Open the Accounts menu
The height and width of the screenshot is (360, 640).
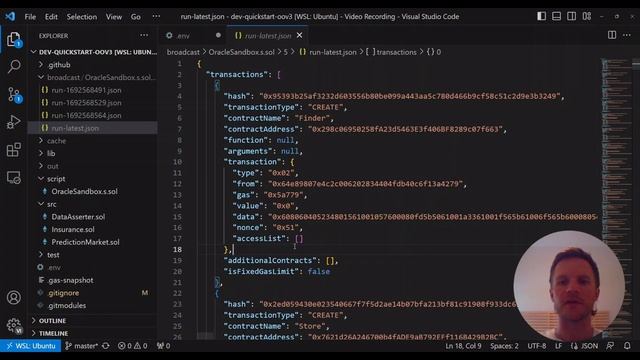tap(13, 297)
